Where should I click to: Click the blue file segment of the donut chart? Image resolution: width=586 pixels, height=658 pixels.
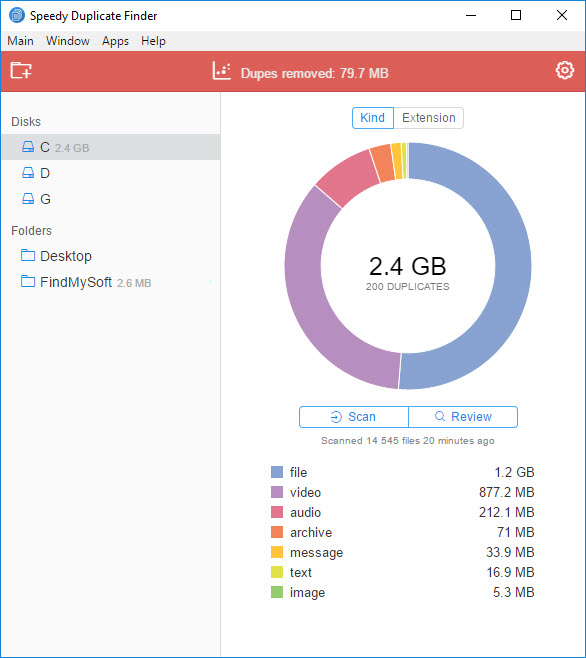(x=513, y=269)
